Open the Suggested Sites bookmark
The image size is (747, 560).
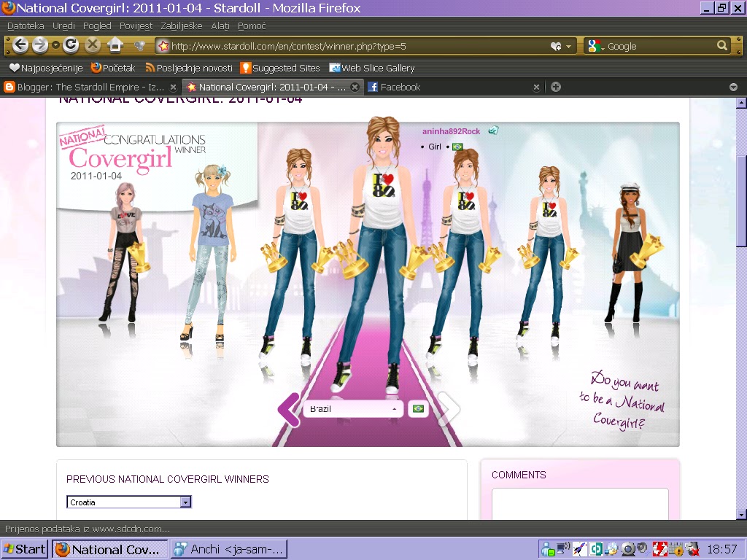coord(280,68)
